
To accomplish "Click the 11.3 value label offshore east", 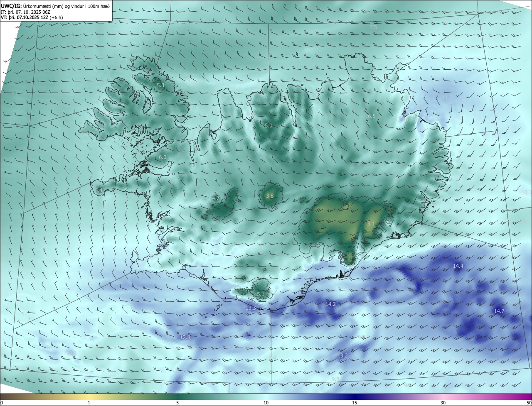I will tap(447, 98).
